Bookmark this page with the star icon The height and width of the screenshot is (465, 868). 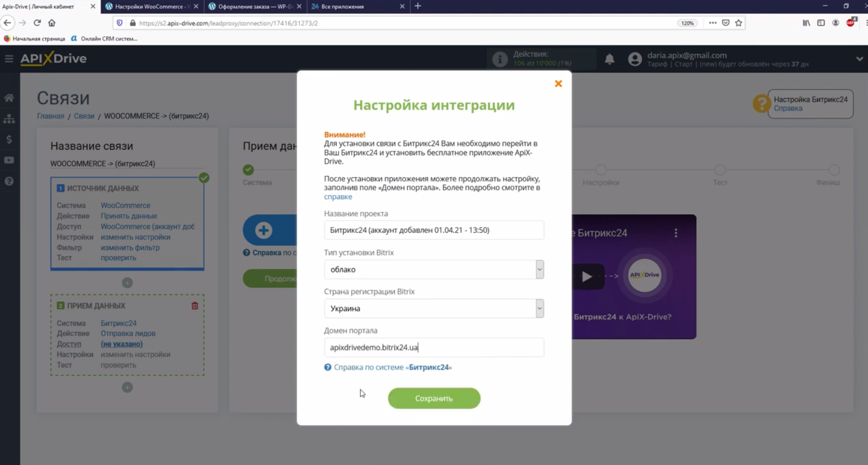point(738,23)
